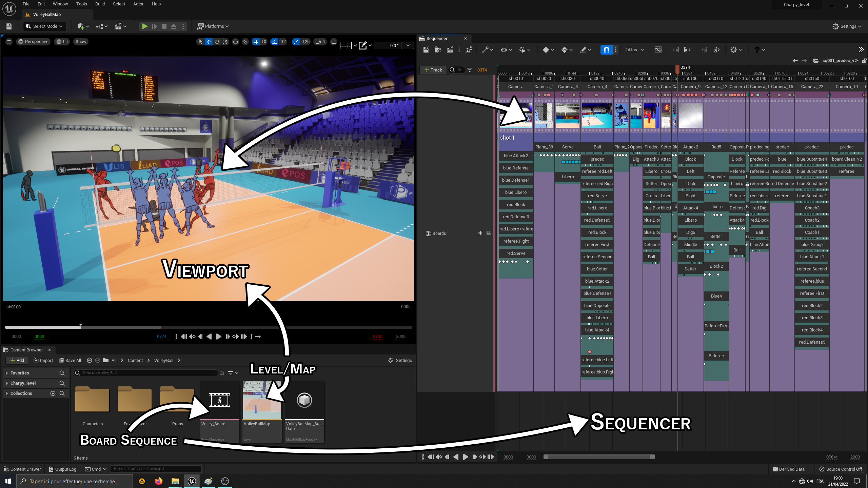
Task: Click Save All in Content Browser
Action: point(70,361)
